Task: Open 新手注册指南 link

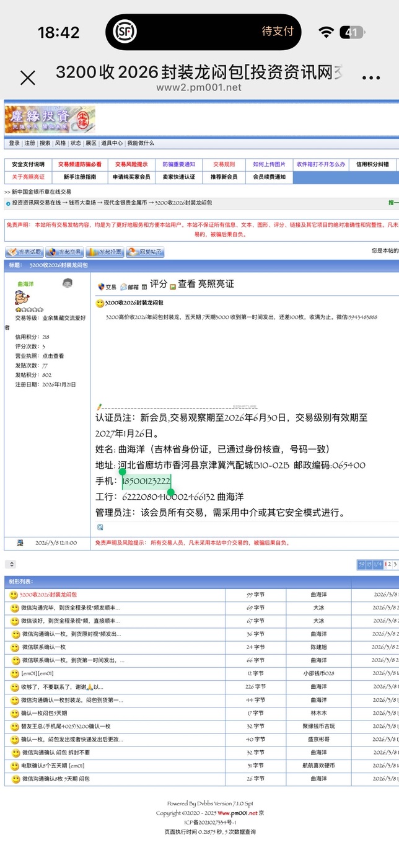Action: (x=79, y=177)
